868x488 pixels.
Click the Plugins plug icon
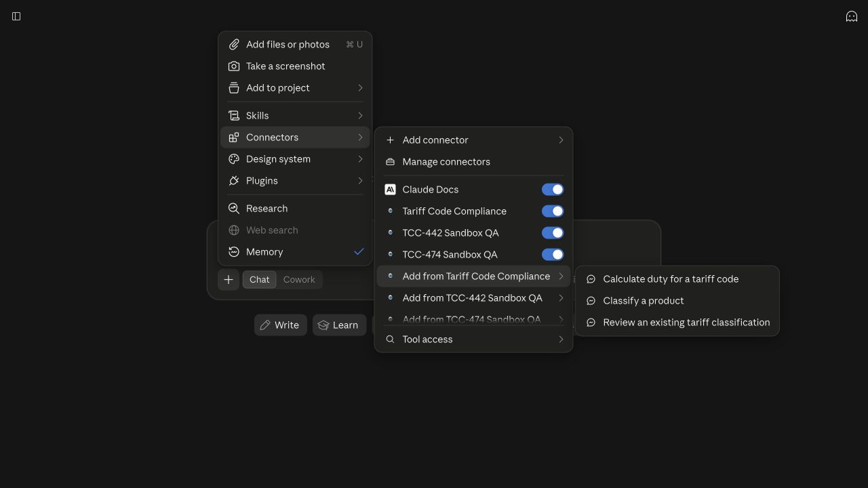234,181
